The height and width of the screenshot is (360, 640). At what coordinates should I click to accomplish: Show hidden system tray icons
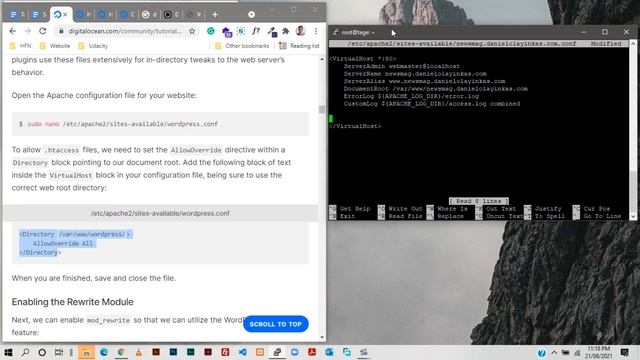click(x=554, y=353)
